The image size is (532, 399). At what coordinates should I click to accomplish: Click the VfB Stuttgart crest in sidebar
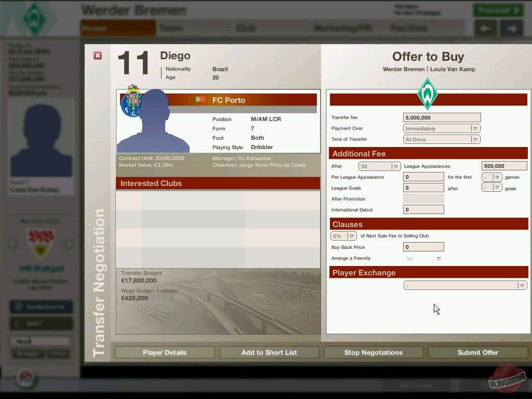point(41,244)
